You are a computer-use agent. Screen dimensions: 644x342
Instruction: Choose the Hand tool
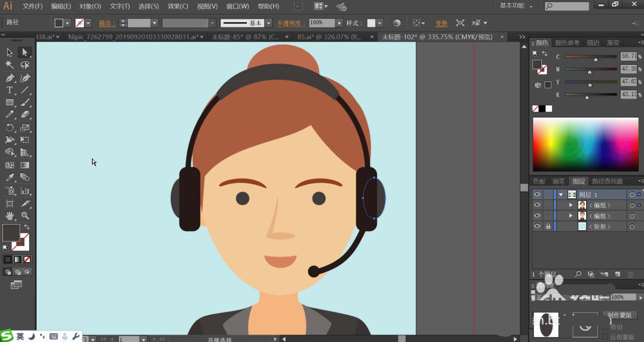tap(10, 216)
